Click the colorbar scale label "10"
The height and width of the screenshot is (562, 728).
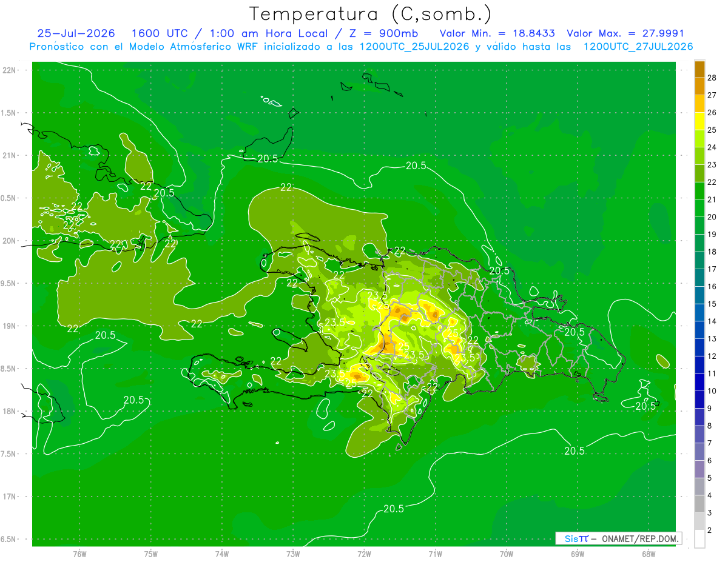pyautogui.click(x=712, y=391)
